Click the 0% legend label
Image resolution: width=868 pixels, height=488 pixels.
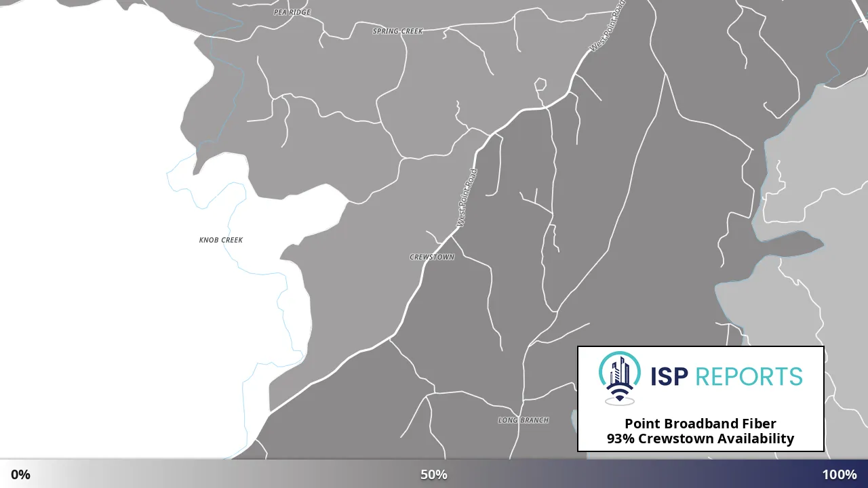pos(20,474)
